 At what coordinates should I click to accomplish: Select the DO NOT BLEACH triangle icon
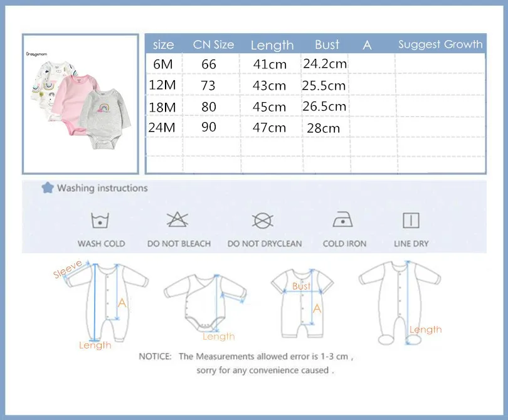point(177,221)
